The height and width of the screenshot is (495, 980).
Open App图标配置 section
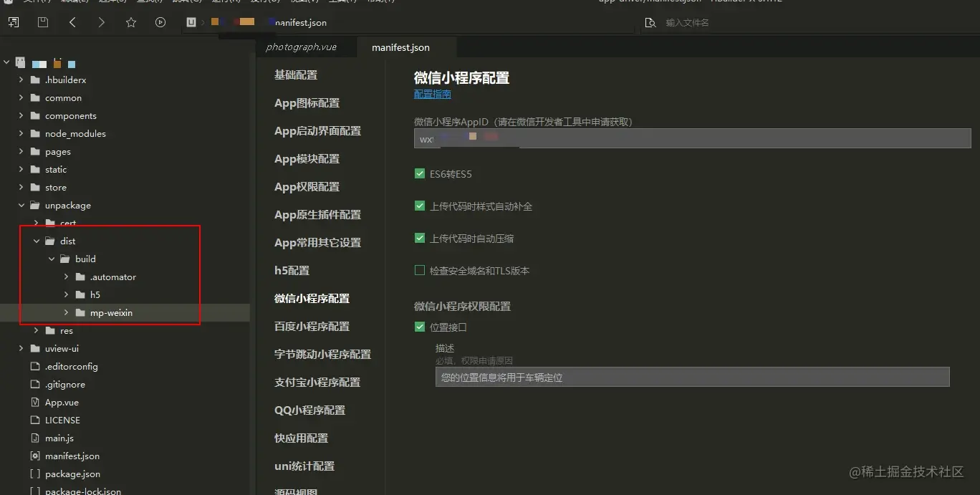307,102
